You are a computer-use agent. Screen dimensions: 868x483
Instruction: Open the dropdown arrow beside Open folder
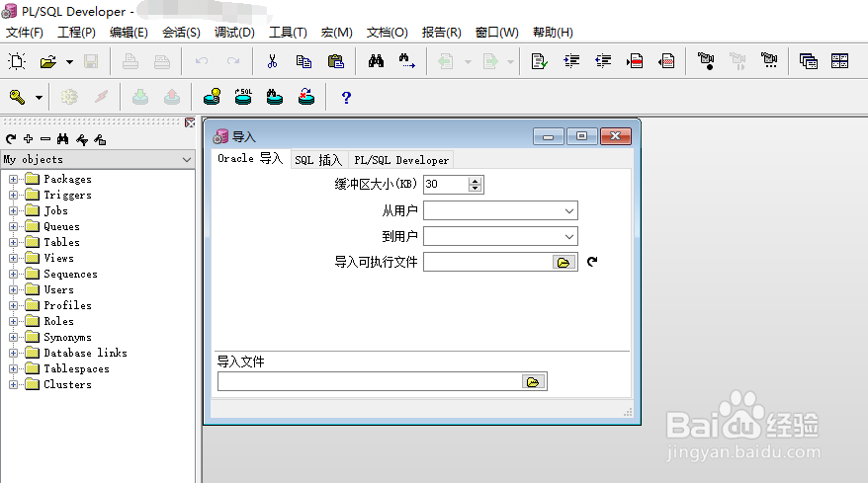coord(69,62)
